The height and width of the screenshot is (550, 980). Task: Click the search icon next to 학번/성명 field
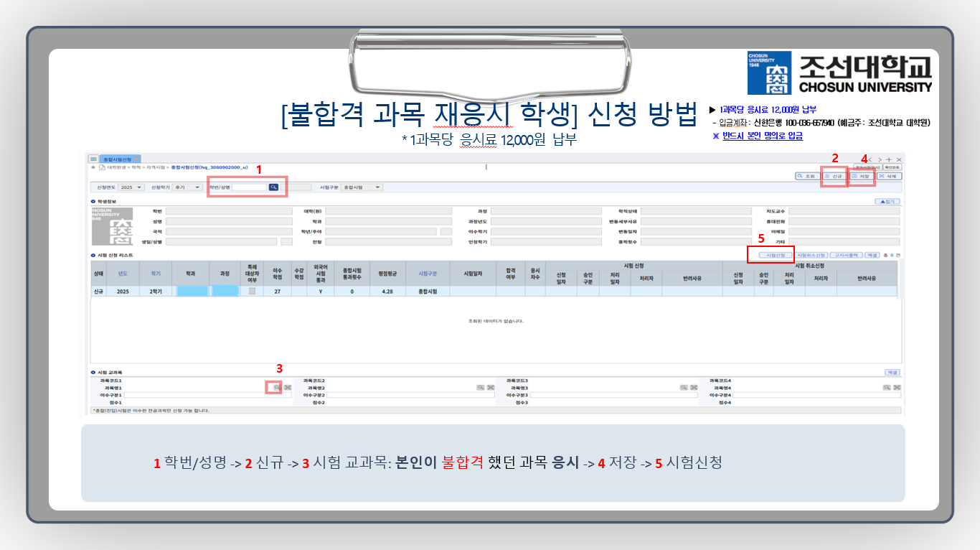tap(273, 187)
